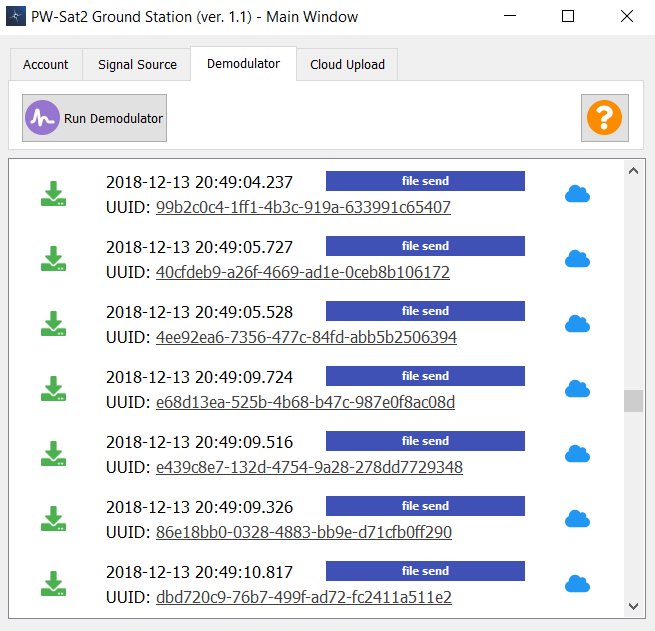This screenshot has width=655, height=631.
Task: Click cloud icon for frame 20:49:05.528
Action: tap(577, 324)
